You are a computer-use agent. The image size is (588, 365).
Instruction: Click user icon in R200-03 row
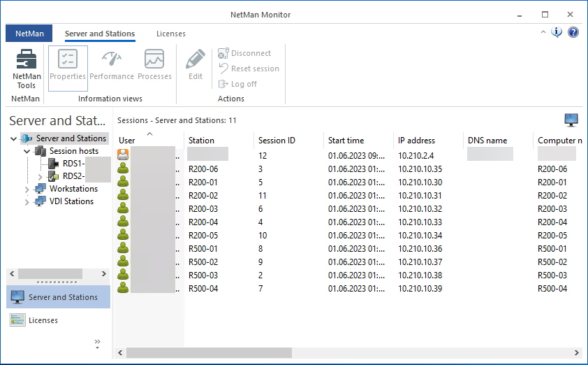click(x=123, y=208)
